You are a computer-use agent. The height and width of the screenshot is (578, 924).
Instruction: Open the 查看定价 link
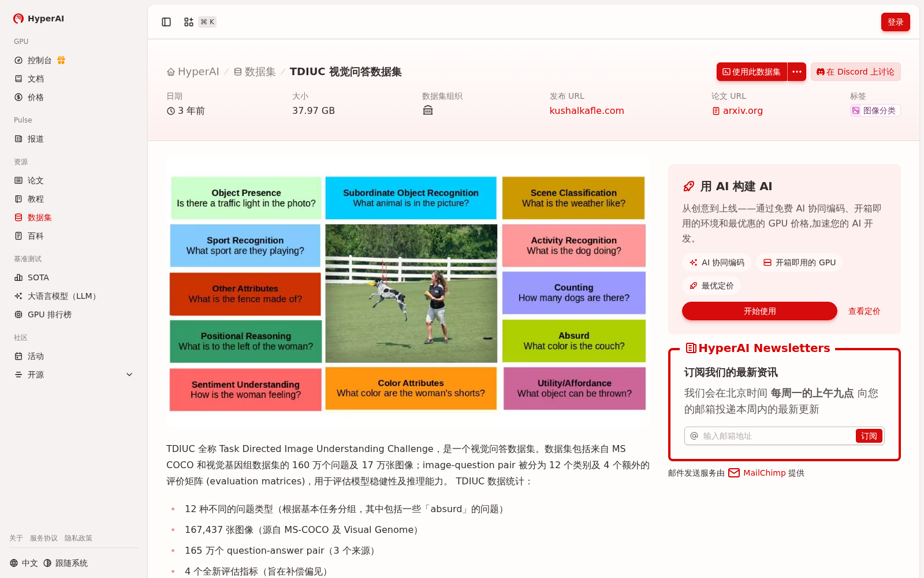click(864, 311)
